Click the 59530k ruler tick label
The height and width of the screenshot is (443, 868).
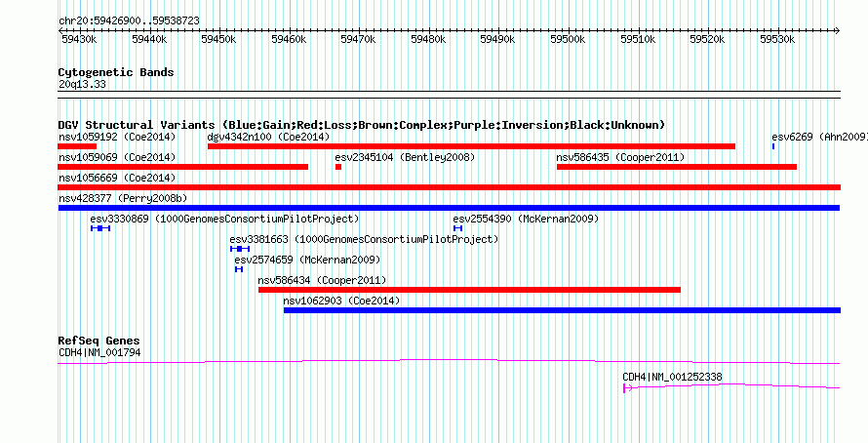(x=777, y=39)
